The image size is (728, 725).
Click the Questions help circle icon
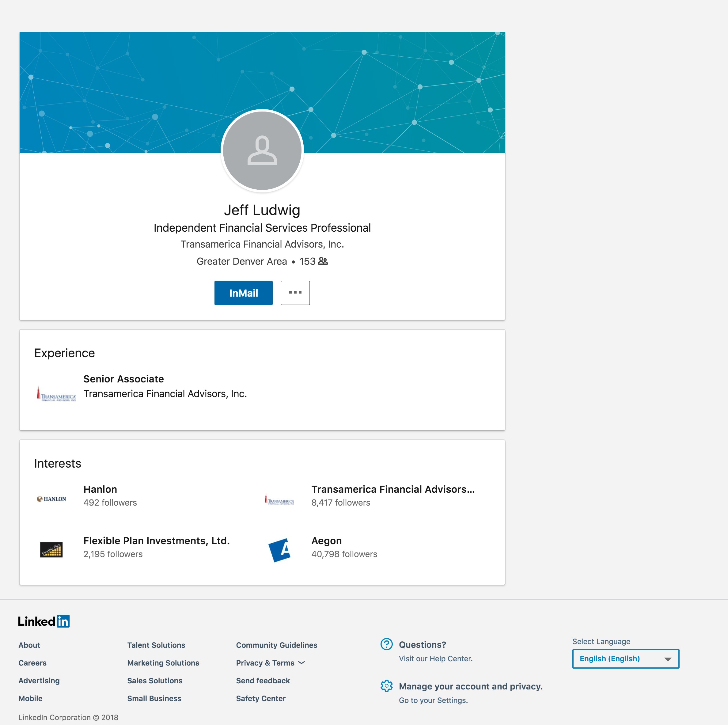[386, 644]
